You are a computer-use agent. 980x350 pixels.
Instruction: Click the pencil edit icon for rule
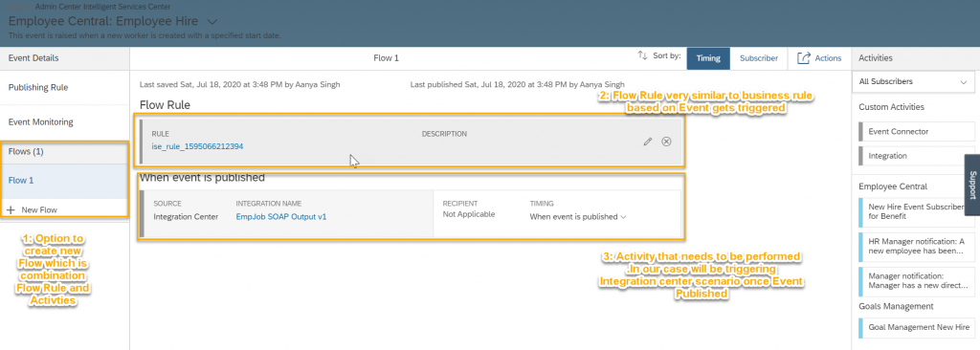click(x=648, y=142)
